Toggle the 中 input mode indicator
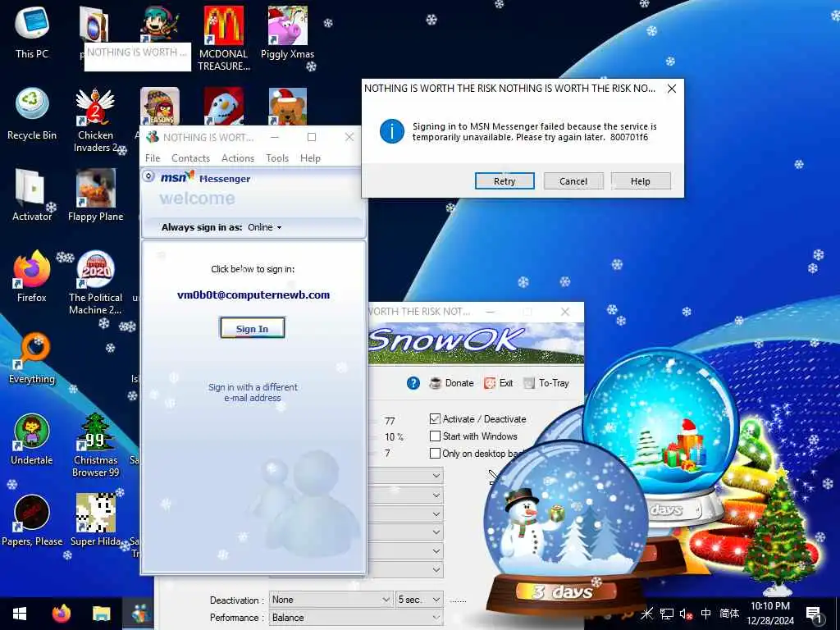Image resolution: width=840 pixels, height=630 pixels. tap(706, 614)
